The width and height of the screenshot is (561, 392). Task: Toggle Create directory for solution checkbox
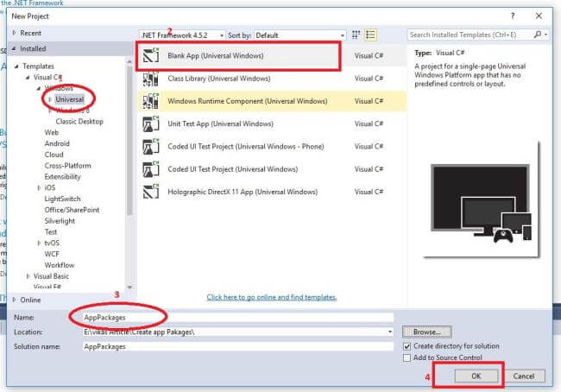(407, 346)
